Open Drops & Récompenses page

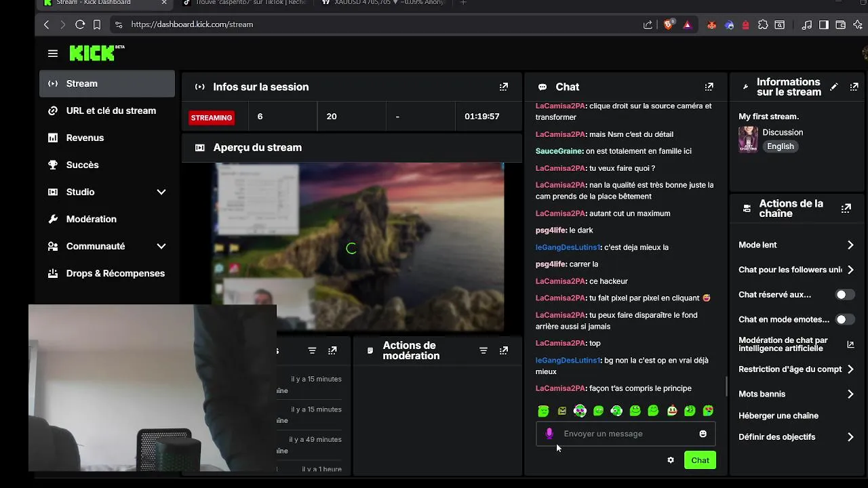106,273
